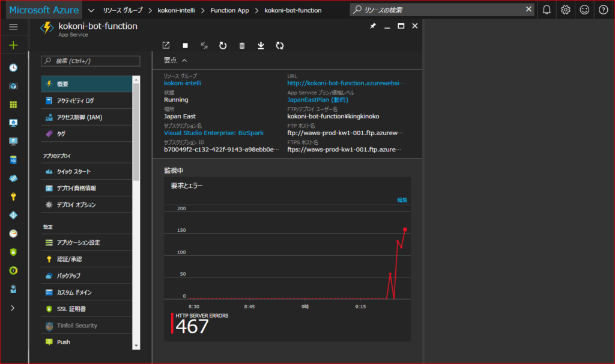This screenshot has width=615, height=364.
Task: Open the kokoni-bot-function.azurewebsites URL link
Action: click(x=345, y=83)
